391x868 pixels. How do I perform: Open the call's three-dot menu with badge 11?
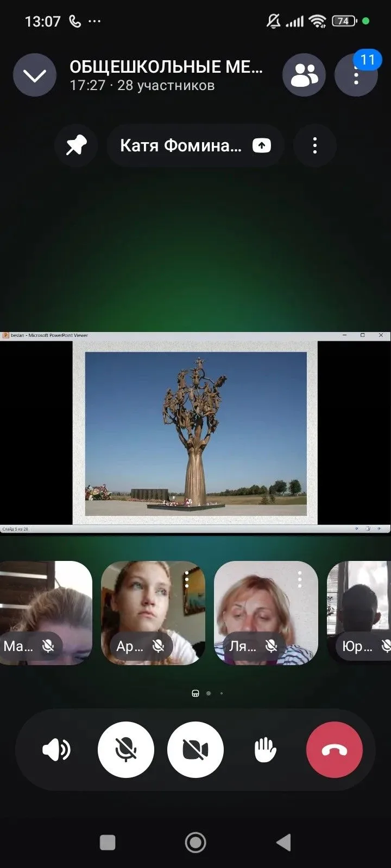356,75
